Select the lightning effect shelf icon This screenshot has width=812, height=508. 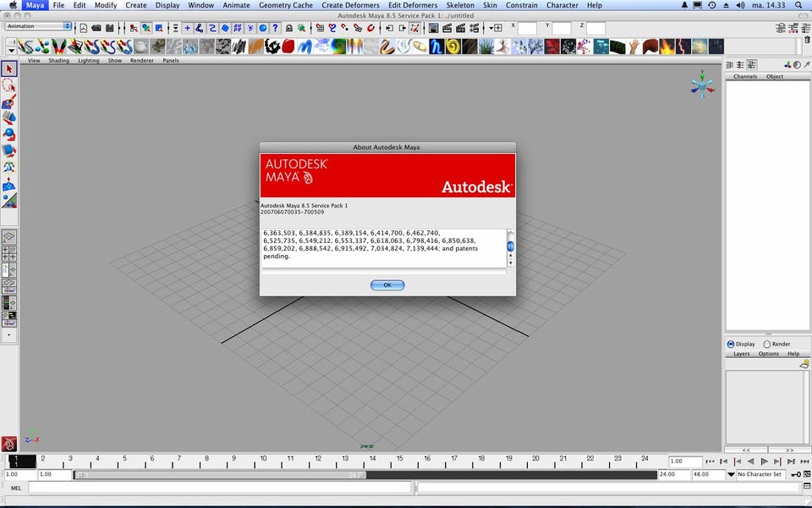[x=683, y=47]
